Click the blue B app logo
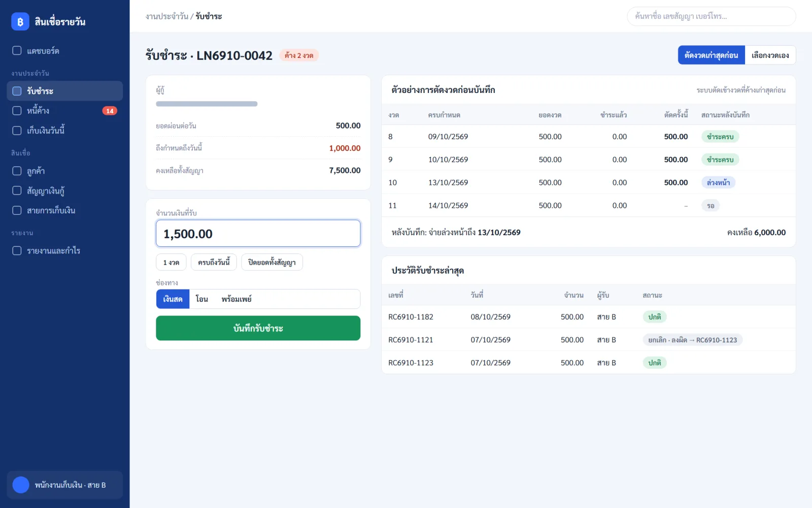The width and height of the screenshot is (812, 508). pyautogui.click(x=20, y=21)
